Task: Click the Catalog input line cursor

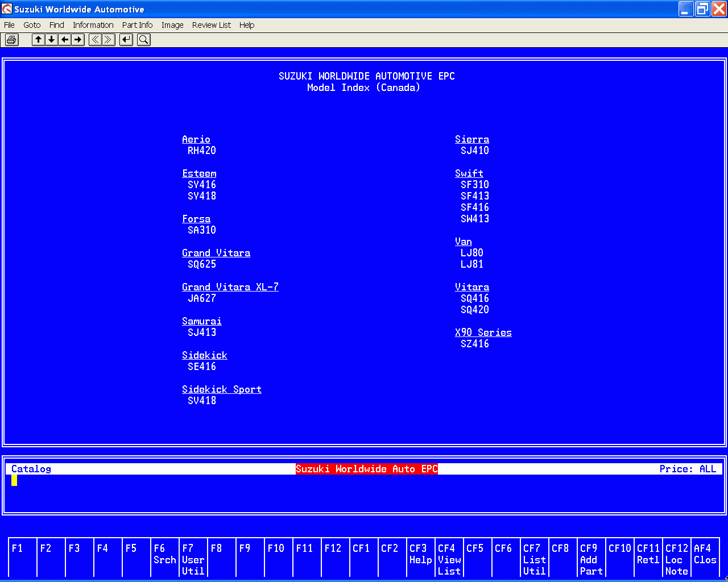Action: tap(14, 480)
